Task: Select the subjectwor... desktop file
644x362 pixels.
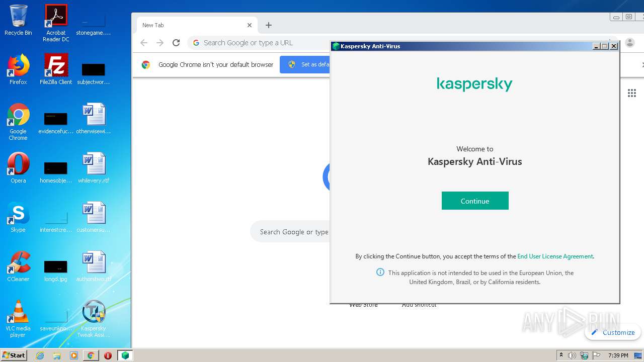Action: pos(94,73)
